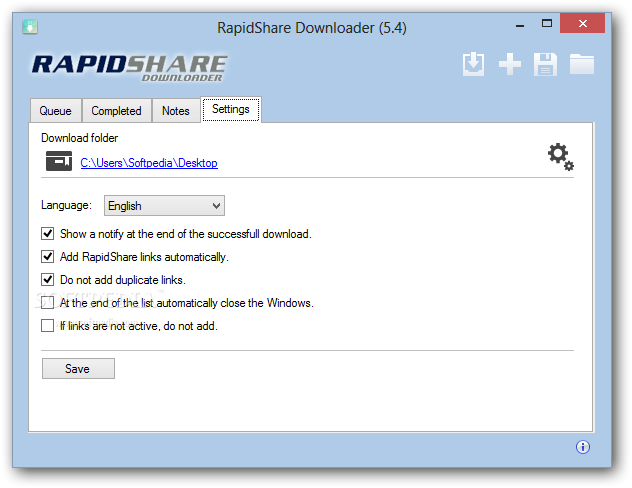Enable automatically close the Windows checkbox

point(48,303)
